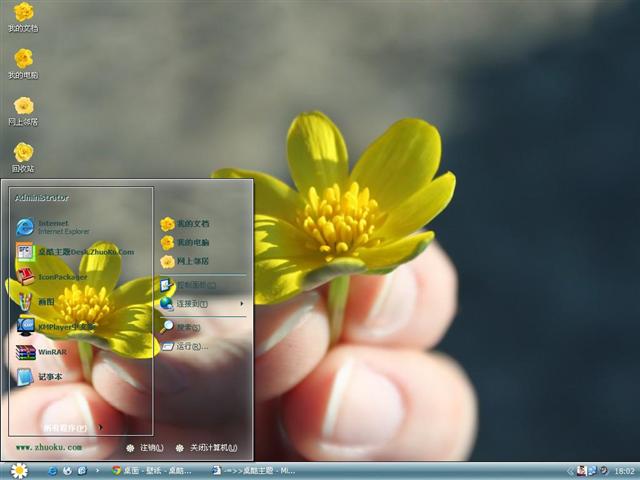Image resolution: width=640 pixels, height=480 pixels.
Task: Open 搜索 search magnifier
Action: 167,327
